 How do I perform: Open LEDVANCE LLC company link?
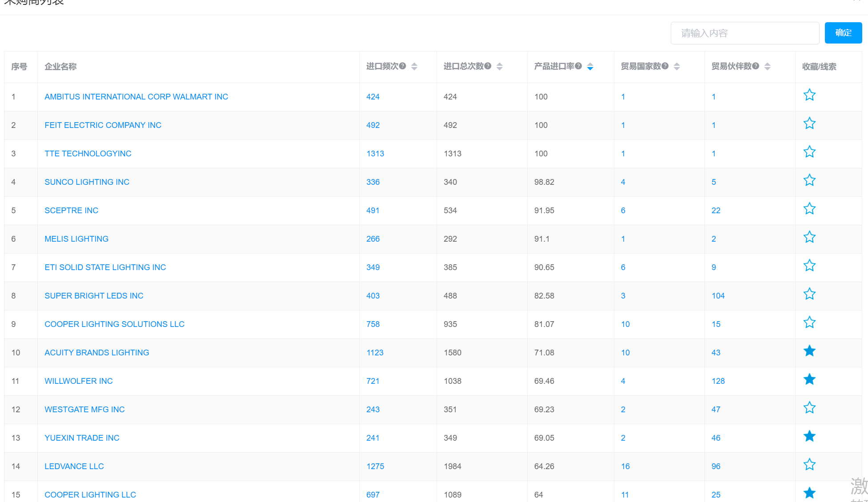(74, 466)
